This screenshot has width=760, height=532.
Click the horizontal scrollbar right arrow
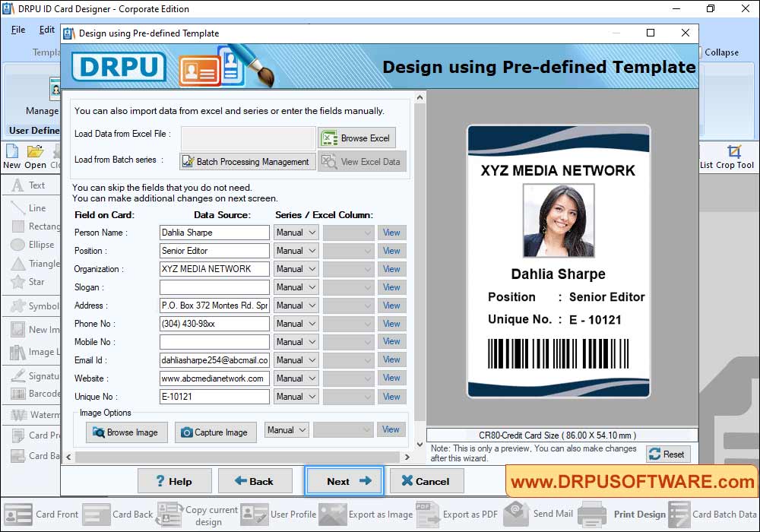coord(407,457)
